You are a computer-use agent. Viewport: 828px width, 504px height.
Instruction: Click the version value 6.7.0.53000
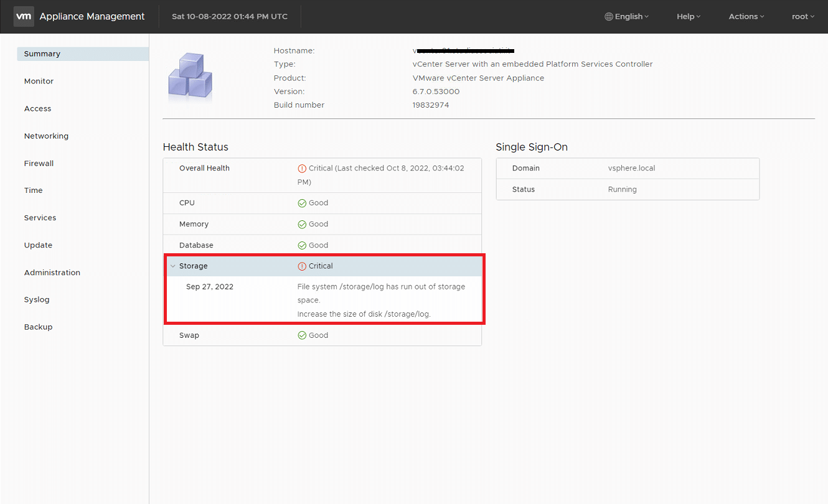point(436,91)
